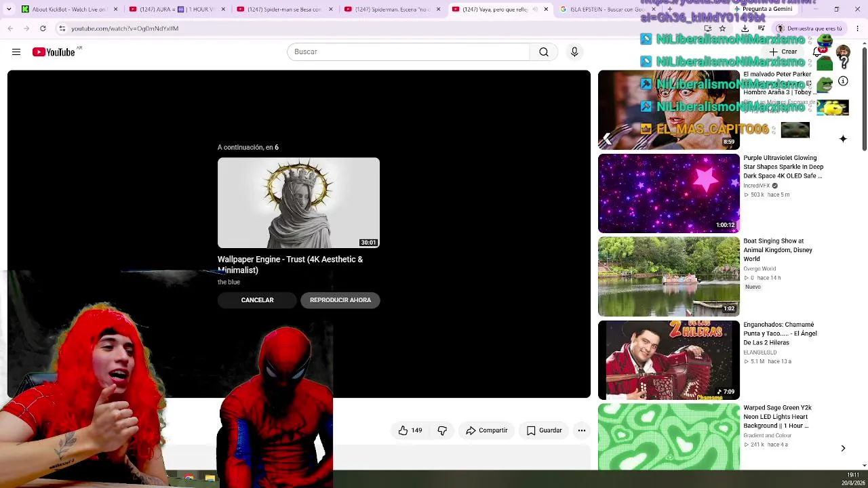Open the blue channel under autoplay

point(229,282)
